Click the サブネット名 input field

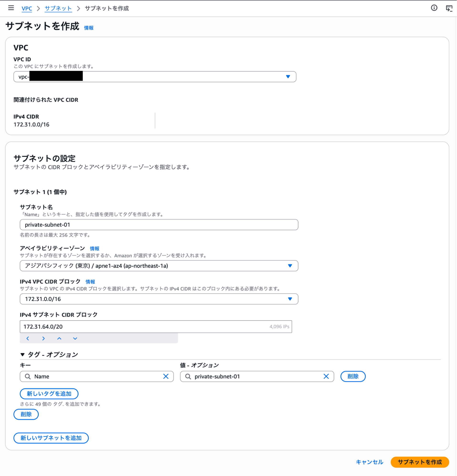159,225
